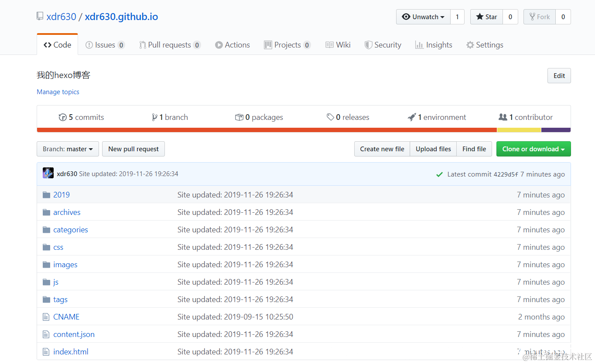
Task: Open the Unwatch dropdown
Action: tap(423, 17)
